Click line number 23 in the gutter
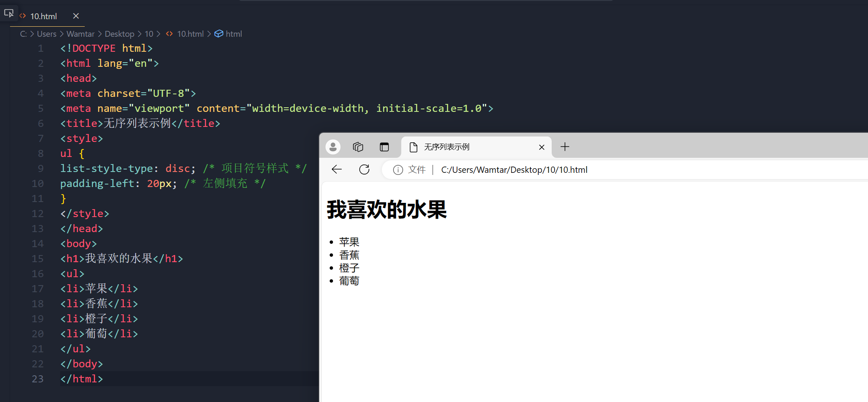Image resolution: width=868 pixels, height=402 pixels. [x=38, y=379]
